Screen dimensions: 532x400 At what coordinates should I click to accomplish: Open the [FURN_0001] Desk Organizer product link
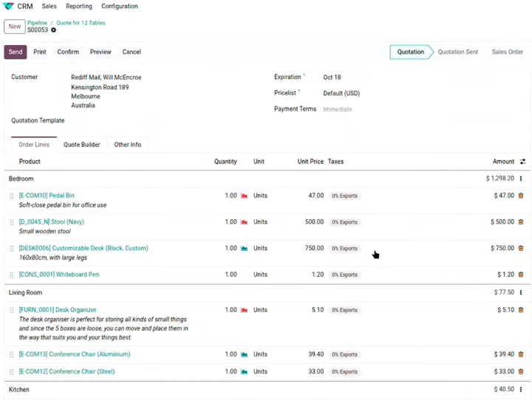58,310
